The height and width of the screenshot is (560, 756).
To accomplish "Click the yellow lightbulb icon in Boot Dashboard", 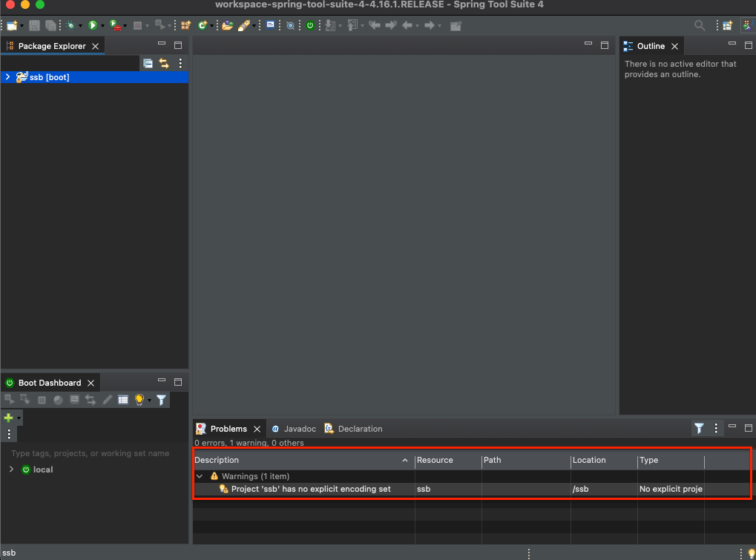I will point(139,400).
